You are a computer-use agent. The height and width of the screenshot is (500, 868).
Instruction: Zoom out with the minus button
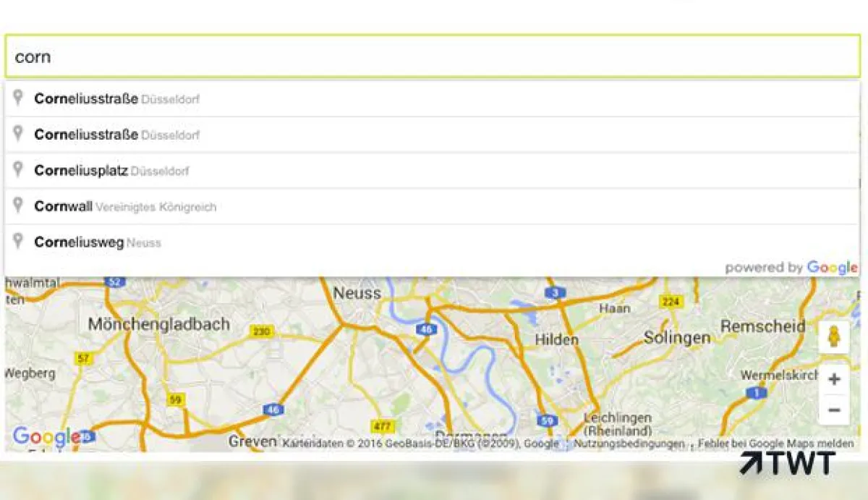834,410
